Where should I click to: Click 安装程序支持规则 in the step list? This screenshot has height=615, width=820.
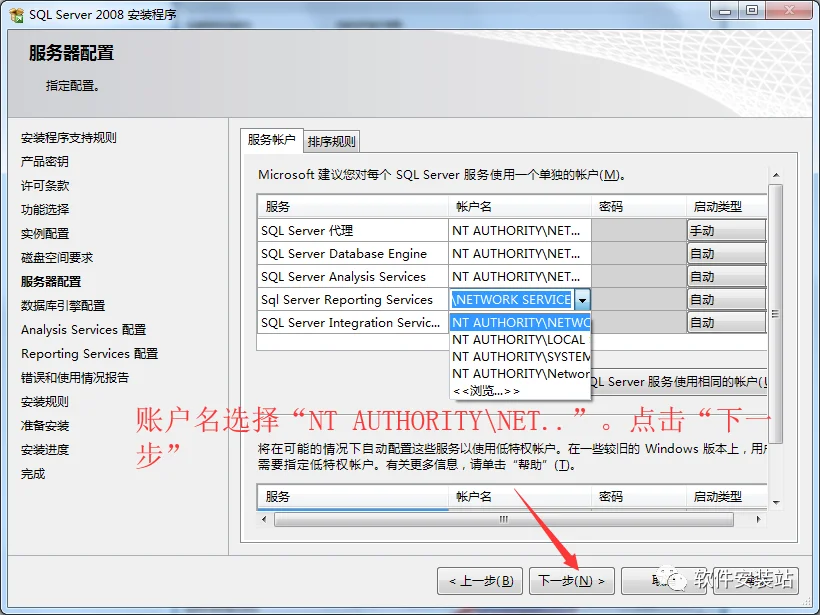[x=69, y=138]
